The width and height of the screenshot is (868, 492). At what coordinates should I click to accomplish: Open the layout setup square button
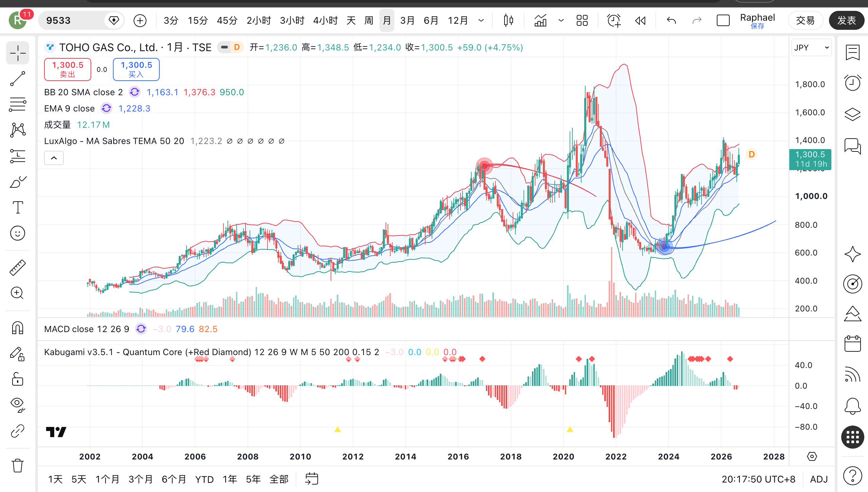(723, 21)
